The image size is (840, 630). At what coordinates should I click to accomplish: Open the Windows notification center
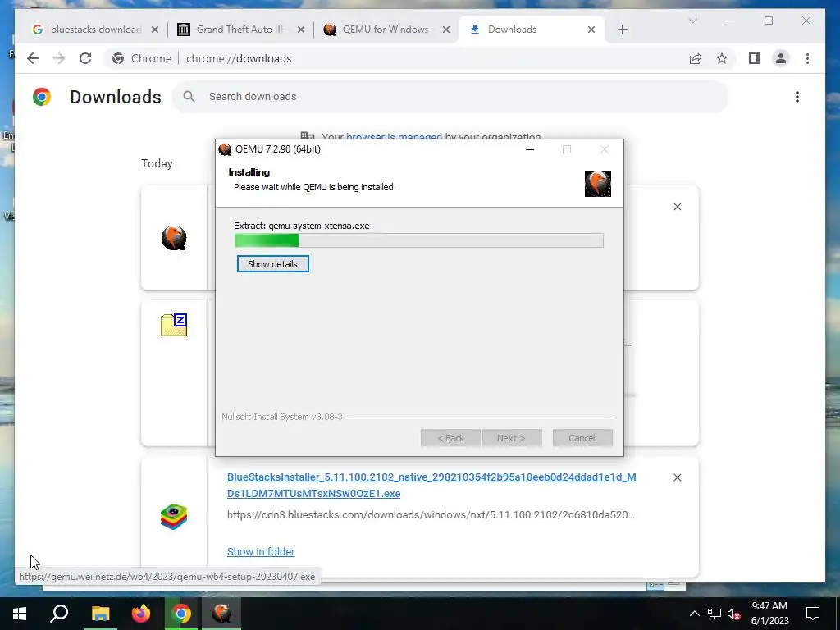[813, 614]
